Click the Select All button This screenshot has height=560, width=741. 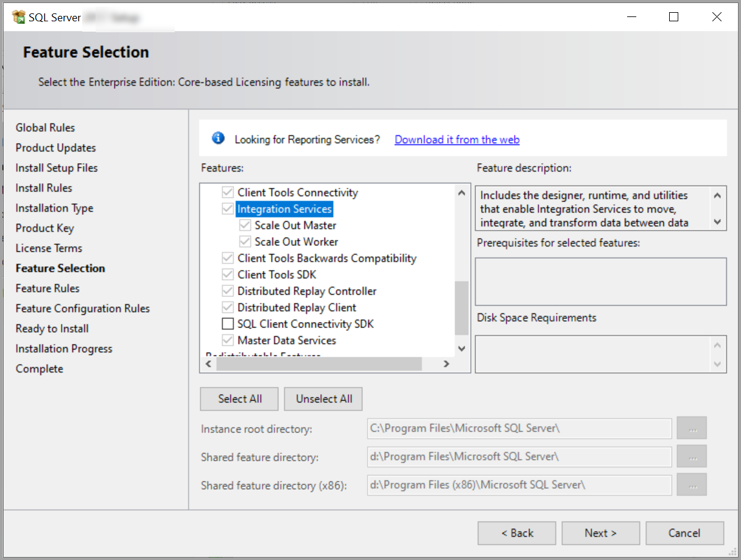[x=239, y=399]
